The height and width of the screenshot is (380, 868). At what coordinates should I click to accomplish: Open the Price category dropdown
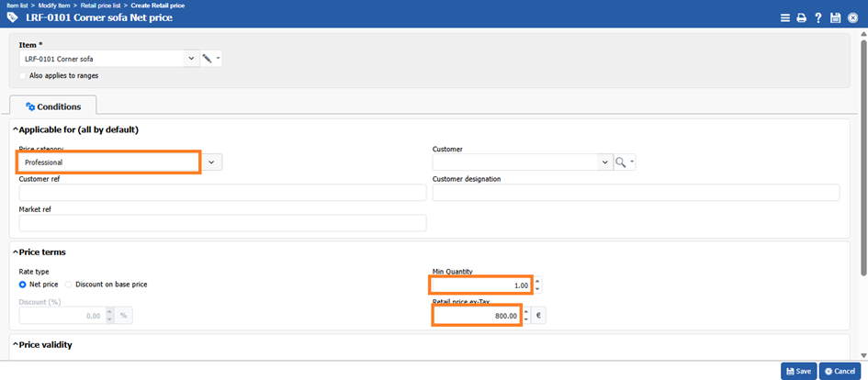(x=211, y=162)
